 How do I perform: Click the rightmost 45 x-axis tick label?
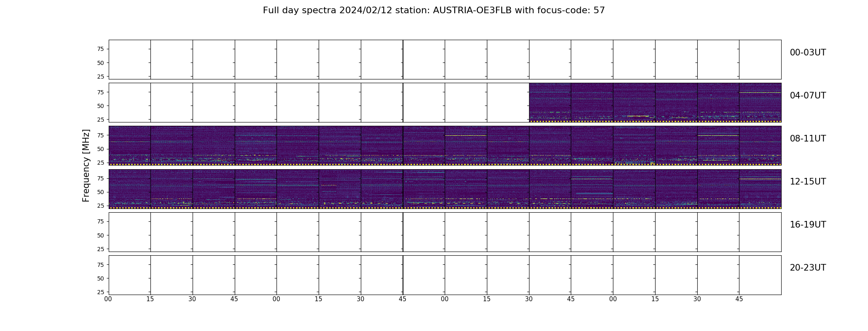(739, 299)
